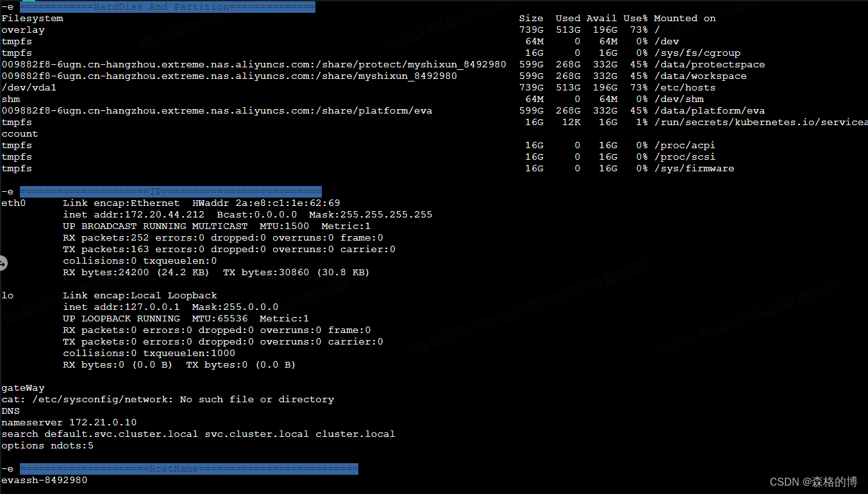868x494 pixels.
Task: Click the 'shm' filesystem name
Action: click(x=11, y=99)
